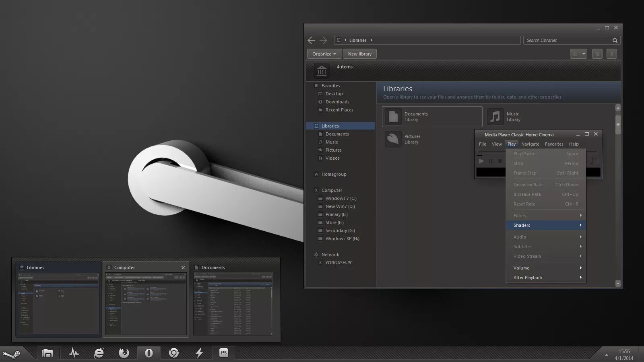
Task: Open Pictures in the sidebar
Action: point(333,150)
